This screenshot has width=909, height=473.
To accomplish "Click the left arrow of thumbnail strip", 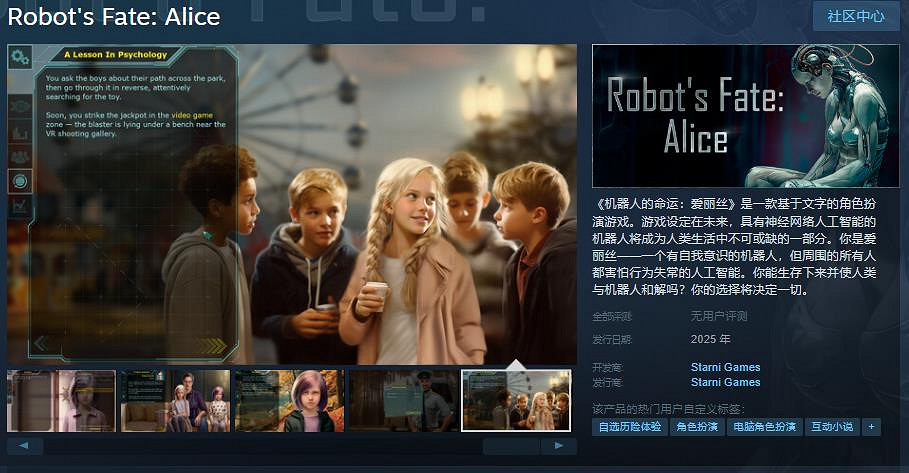I will tap(24, 446).
